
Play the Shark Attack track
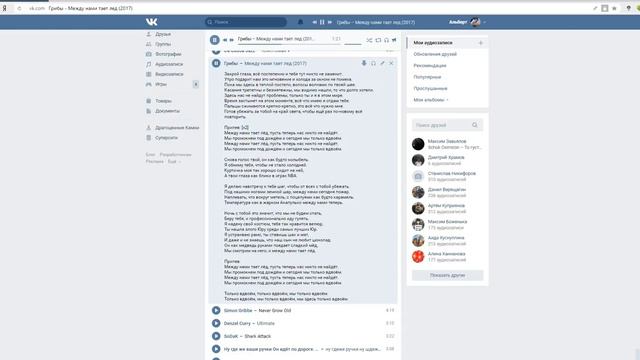coord(216,336)
